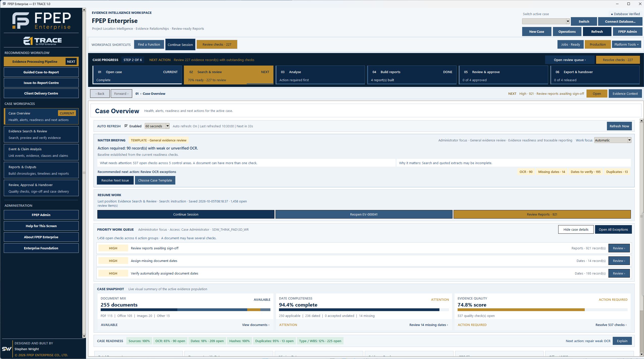Toggle the Auto Refresh Enabled checkbox
This screenshot has width=644, height=359.
pos(126,126)
